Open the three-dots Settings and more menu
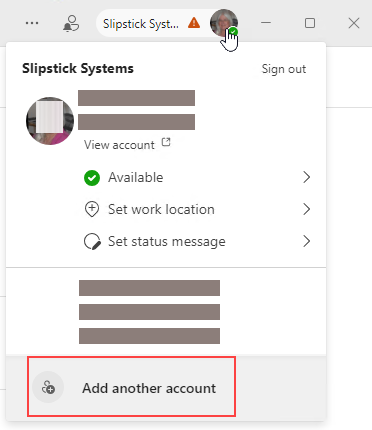 [x=32, y=23]
